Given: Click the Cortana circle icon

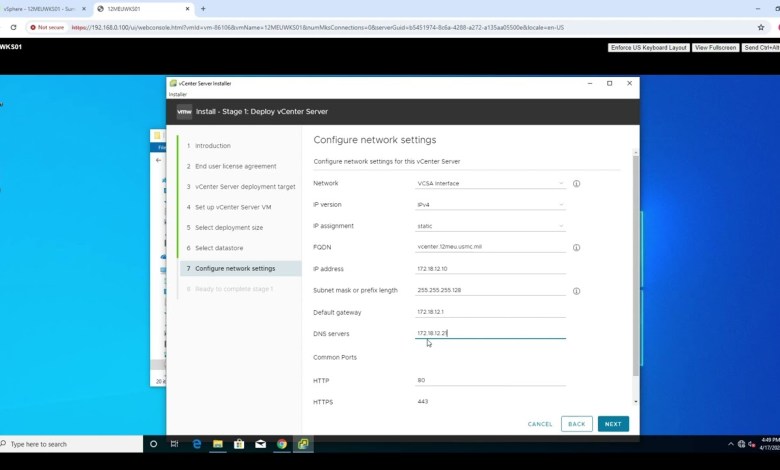Looking at the screenshot, I should (153, 444).
